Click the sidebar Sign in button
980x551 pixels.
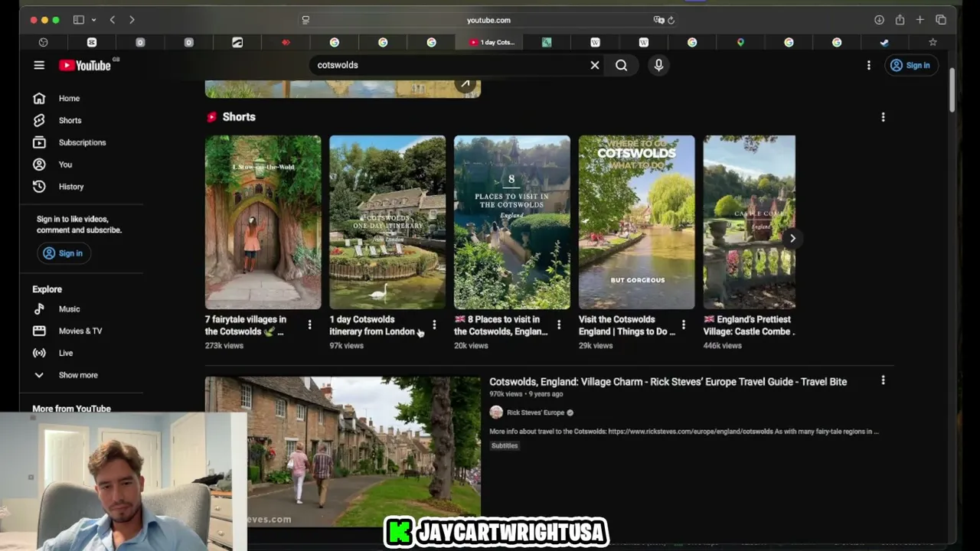tap(64, 253)
